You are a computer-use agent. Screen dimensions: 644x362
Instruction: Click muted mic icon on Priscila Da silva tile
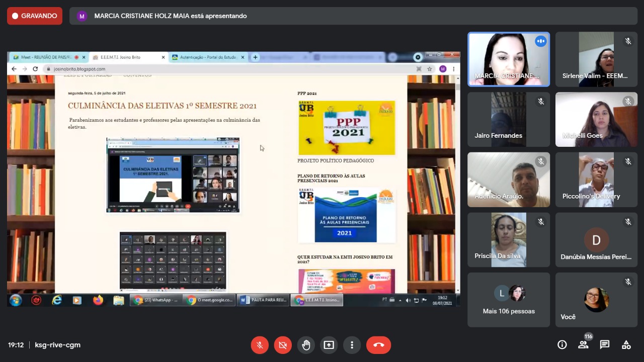[x=541, y=222]
